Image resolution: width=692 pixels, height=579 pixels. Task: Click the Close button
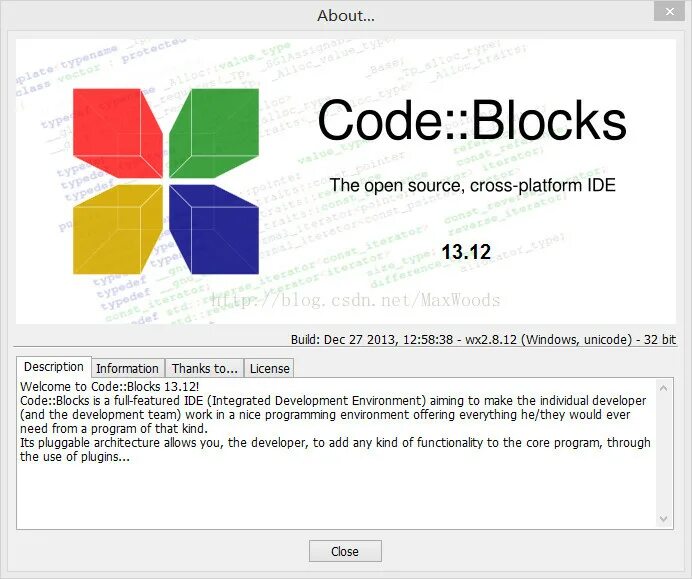(x=345, y=551)
